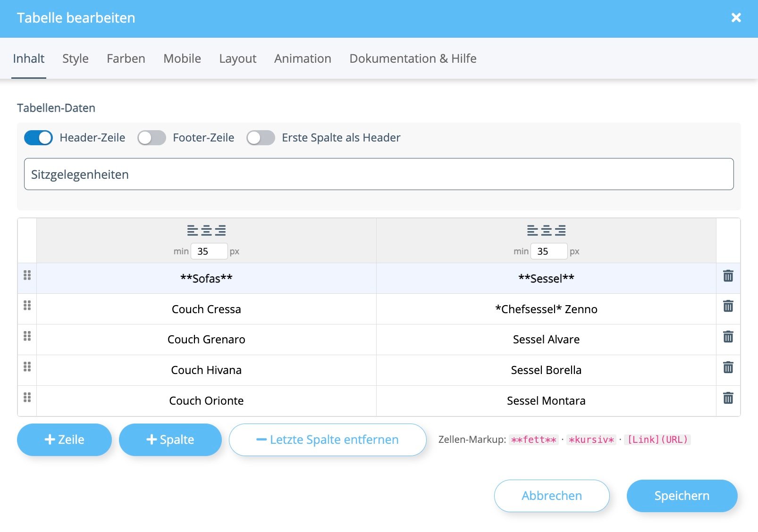Select the Layout tab
This screenshot has width=758, height=532.
pos(238,58)
